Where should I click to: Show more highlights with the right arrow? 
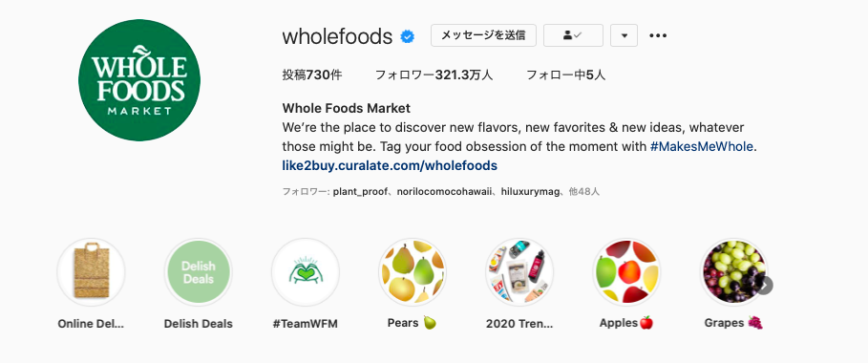pyautogui.click(x=765, y=286)
